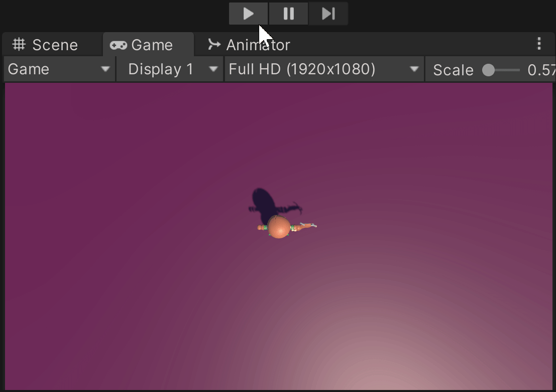
Task: Click the grid icon on the Scene tab
Action: 19,45
